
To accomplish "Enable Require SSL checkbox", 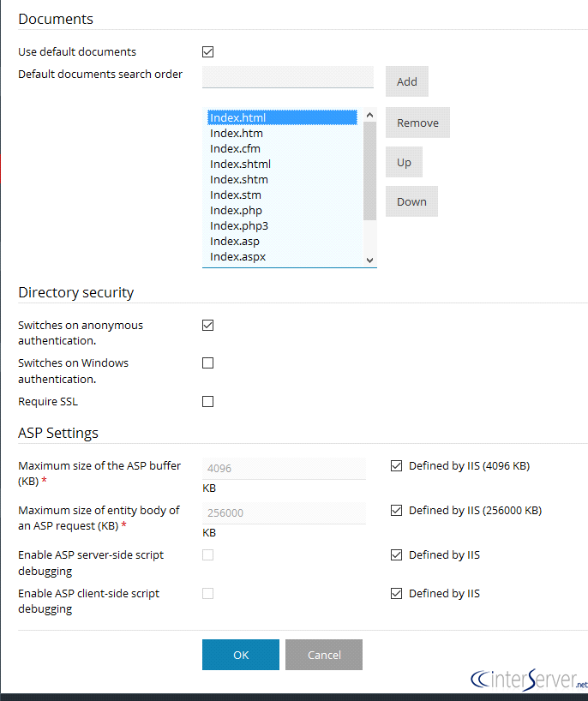I will coord(207,401).
